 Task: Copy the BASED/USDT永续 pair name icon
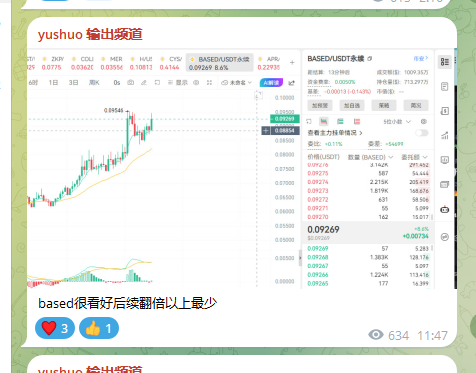point(370,59)
